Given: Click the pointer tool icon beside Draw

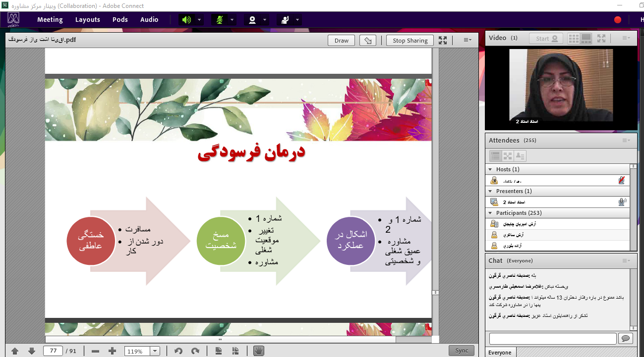Looking at the screenshot, I should click(x=367, y=41).
